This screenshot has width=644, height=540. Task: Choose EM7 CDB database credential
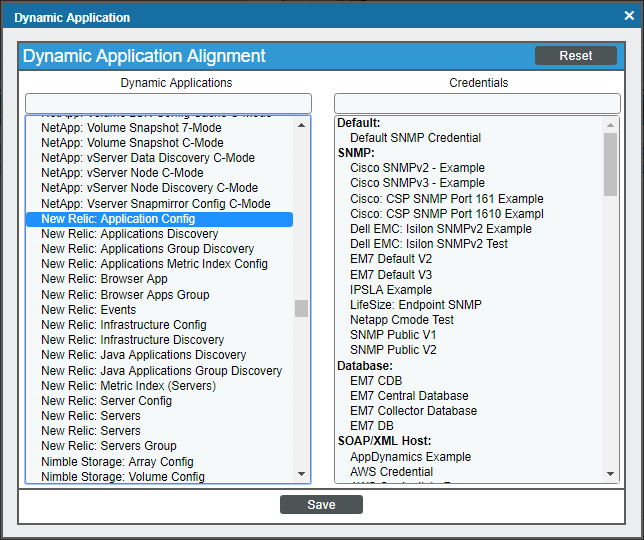pos(376,381)
